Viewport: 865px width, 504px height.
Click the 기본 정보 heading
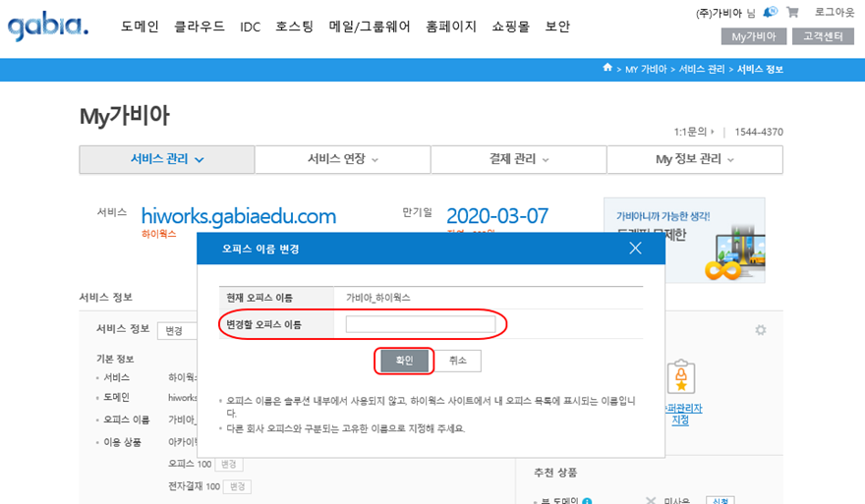pos(115,359)
